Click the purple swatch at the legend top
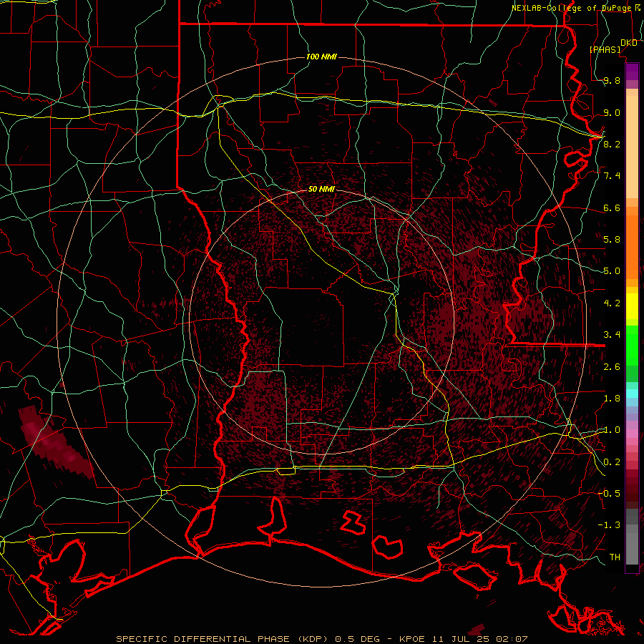Viewport: 644px width, 644px height. click(x=632, y=72)
